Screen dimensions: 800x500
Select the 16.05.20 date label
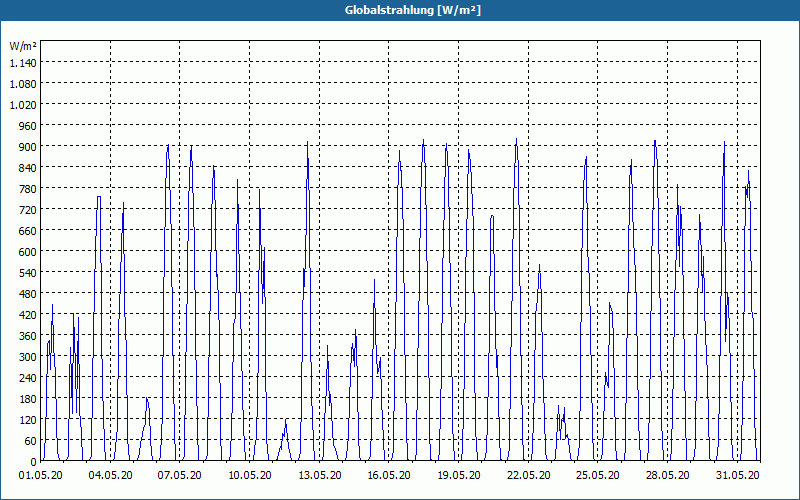coord(389,476)
